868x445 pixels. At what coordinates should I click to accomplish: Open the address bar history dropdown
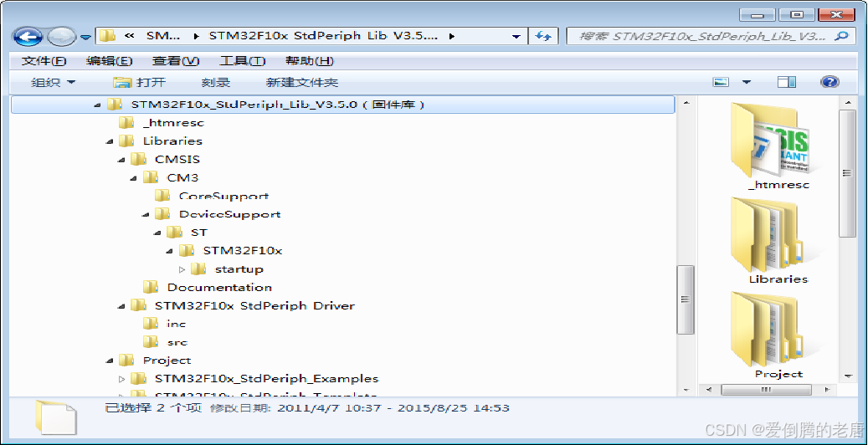(516, 37)
